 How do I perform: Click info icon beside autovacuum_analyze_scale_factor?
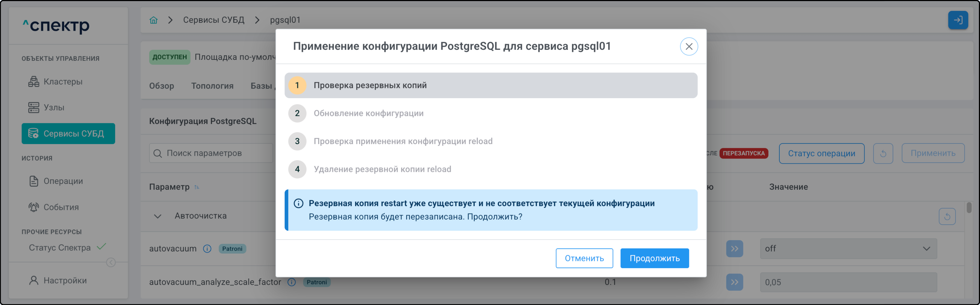292,282
